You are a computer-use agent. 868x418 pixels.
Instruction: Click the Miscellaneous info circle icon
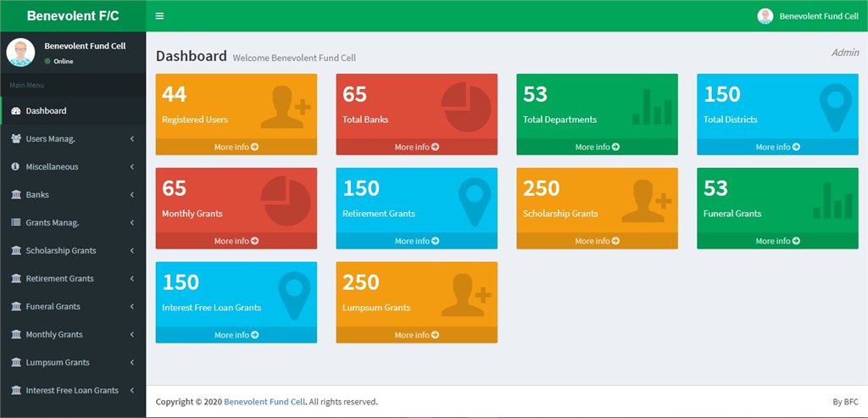tap(16, 167)
